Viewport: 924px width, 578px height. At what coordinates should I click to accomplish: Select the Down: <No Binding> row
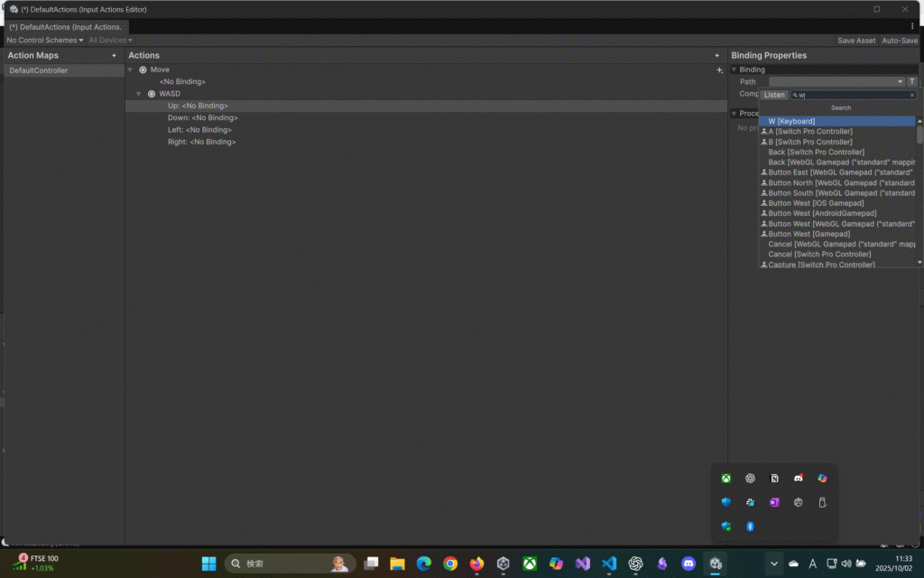202,117
